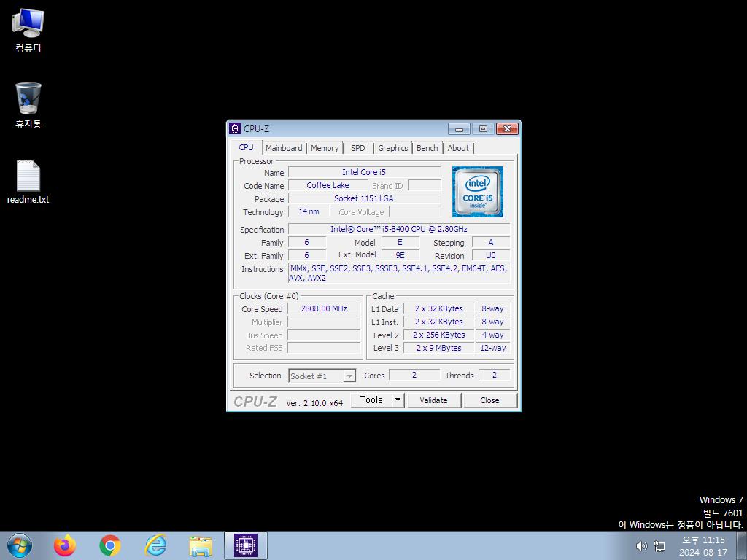Click the Validate button
Image resolution: width=747 pixels, height=560 pixels.
pyautogui.click(x=433, y=400)
